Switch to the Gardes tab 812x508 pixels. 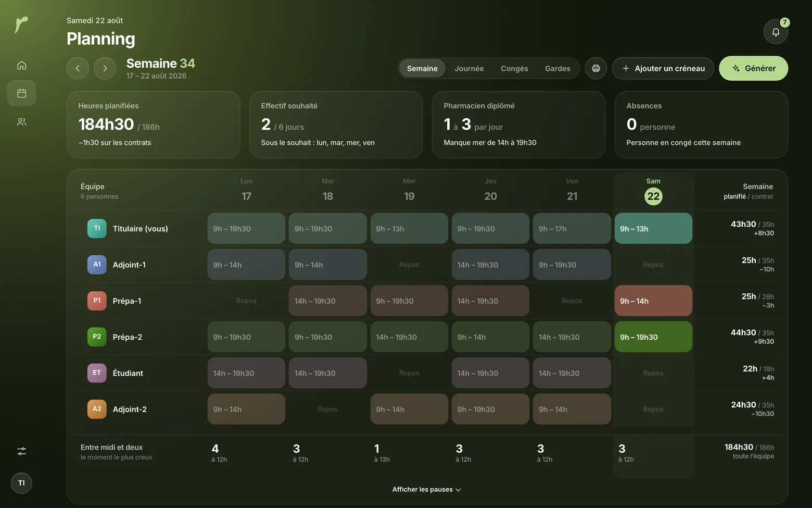coord(557,68)
